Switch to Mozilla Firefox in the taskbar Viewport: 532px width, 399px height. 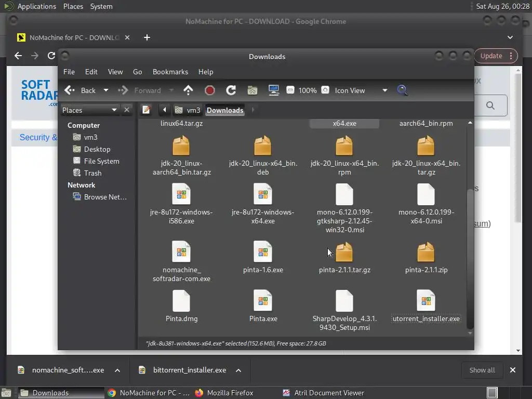pos(224,393)
